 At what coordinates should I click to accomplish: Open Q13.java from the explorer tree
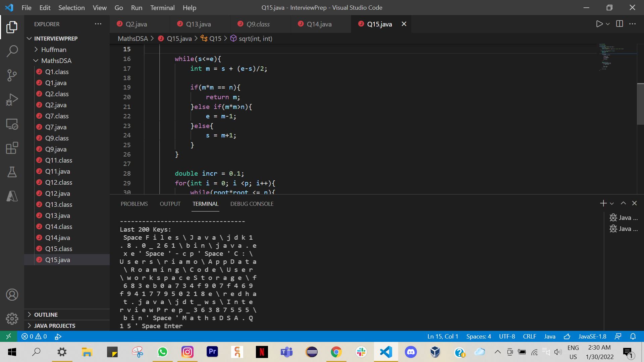(x=58, y=216)
